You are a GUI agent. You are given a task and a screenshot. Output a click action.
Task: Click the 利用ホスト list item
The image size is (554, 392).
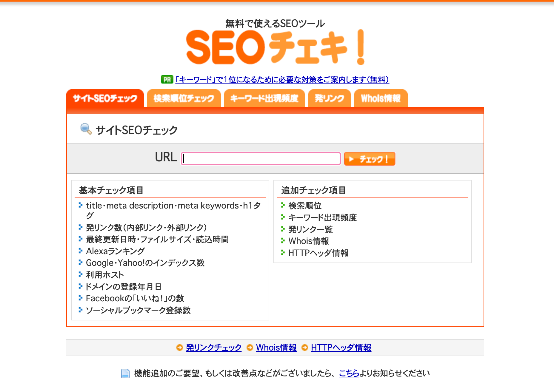[x=105, y=275]
